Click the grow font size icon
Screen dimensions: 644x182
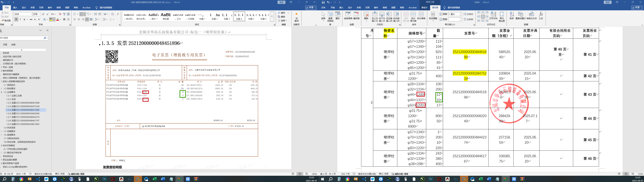pyautogui.click(x=43, y=14)
